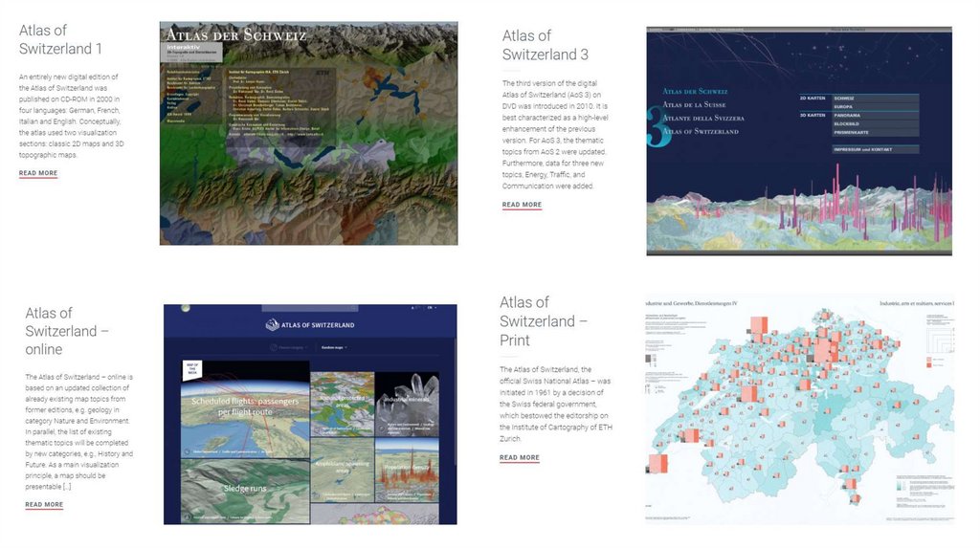Click the printed Switzerland map with red squares
Image resolution: width=980 pixels, height=549 pixels.
[799, 411]
